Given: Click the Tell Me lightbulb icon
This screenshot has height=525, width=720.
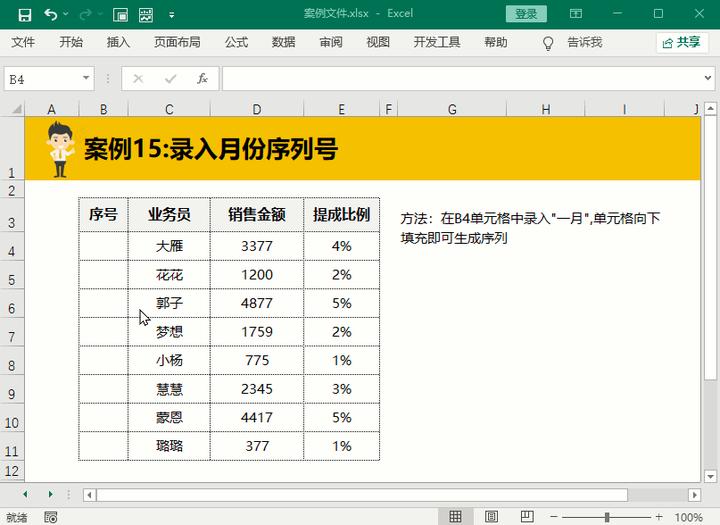Looking at the screenshot, I should (548, 43).
